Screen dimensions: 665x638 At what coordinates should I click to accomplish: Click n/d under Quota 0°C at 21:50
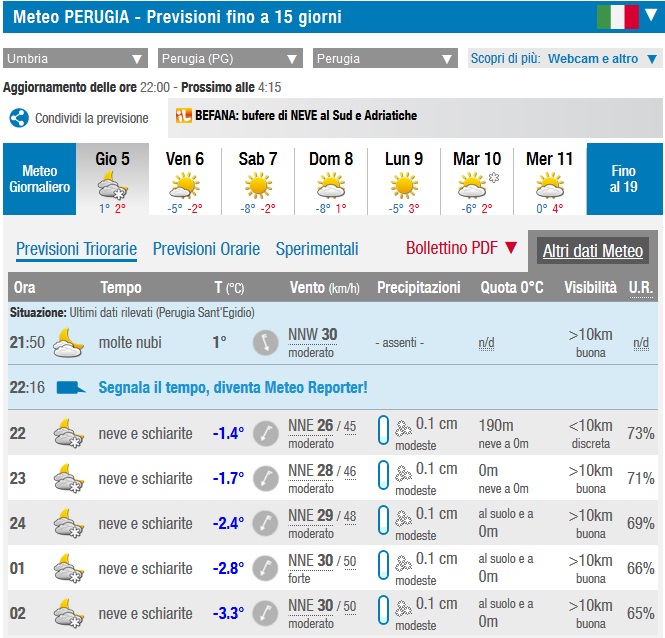[486, 343]
